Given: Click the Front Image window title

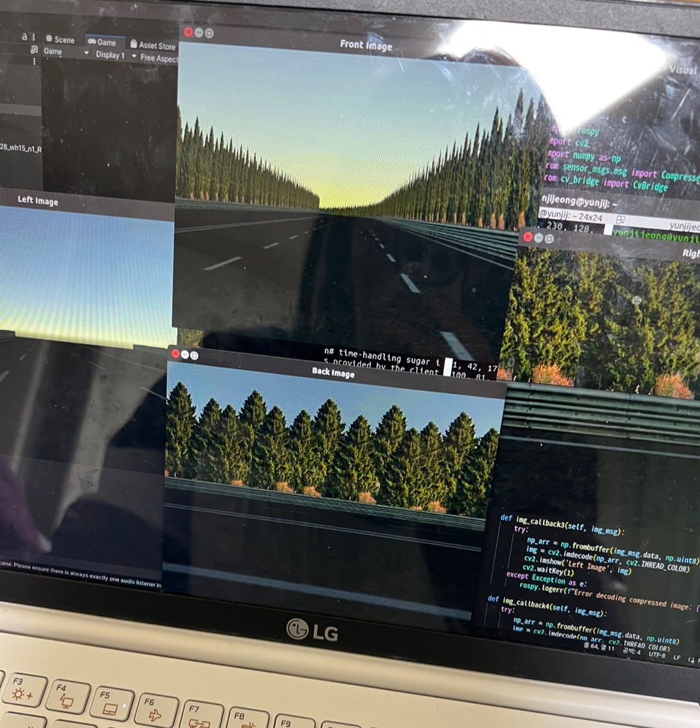Looking at the screenshot, I should pyautogui.click(x=366, y=45).
